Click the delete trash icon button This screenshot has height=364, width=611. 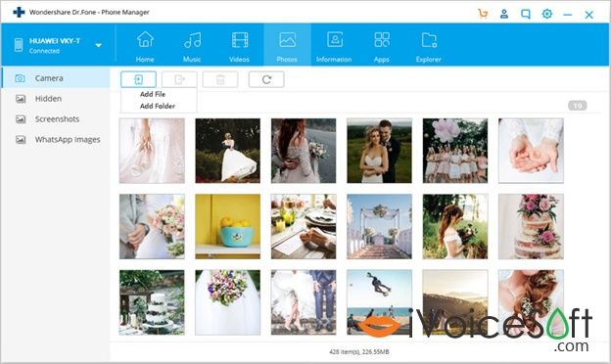pyautogui.click(x=220, y=79)
